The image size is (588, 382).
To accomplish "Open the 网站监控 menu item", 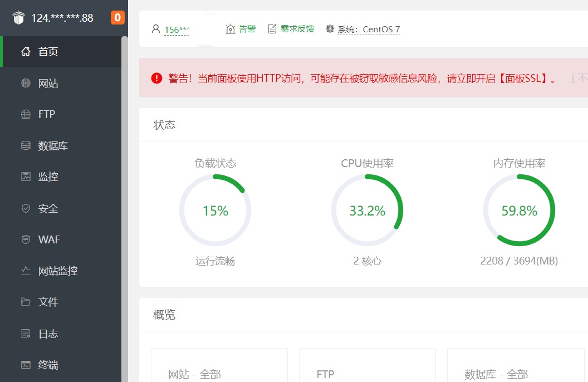I will 57,271.
